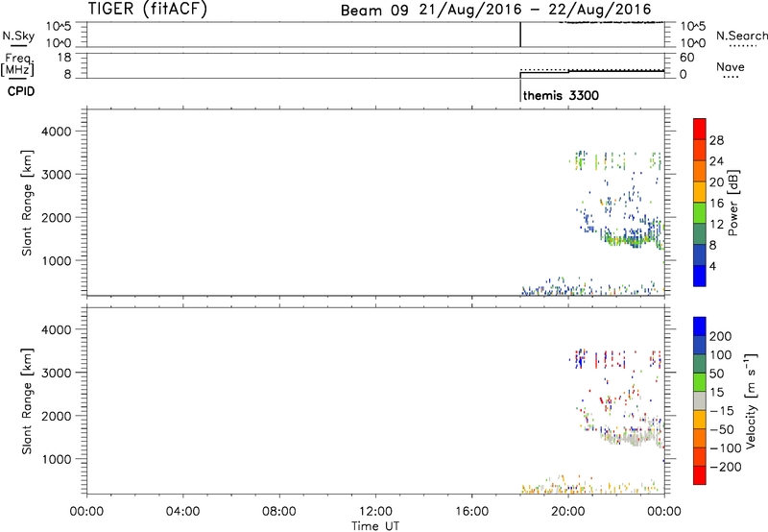Screen dimensions: 768x532
Task: Click 2000 km tick in power panel
Action: 57,217
